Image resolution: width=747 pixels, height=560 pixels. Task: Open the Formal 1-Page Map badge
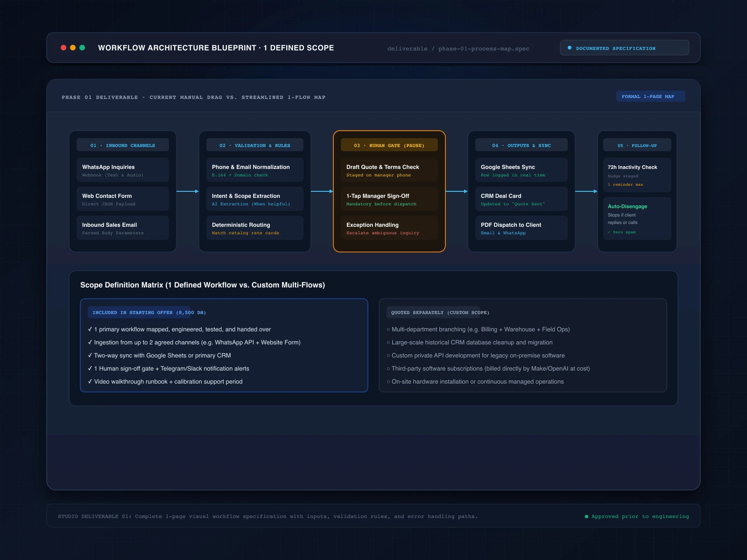(651, 96)
